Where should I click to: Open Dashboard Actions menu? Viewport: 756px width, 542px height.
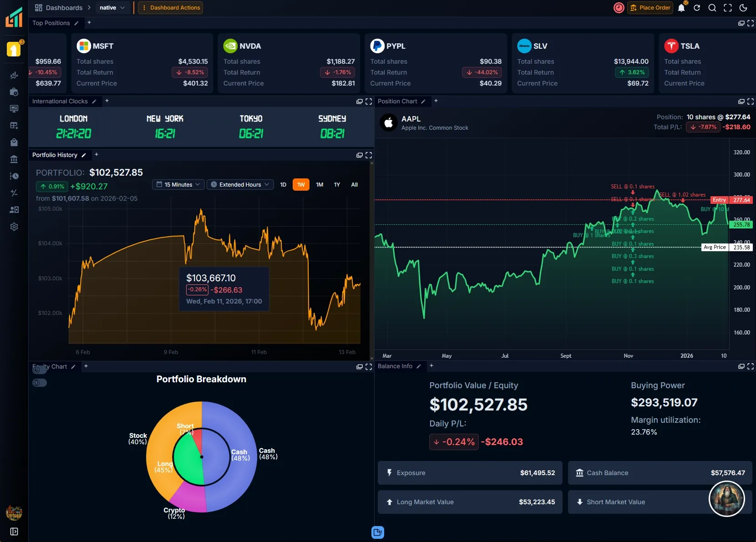171,8
